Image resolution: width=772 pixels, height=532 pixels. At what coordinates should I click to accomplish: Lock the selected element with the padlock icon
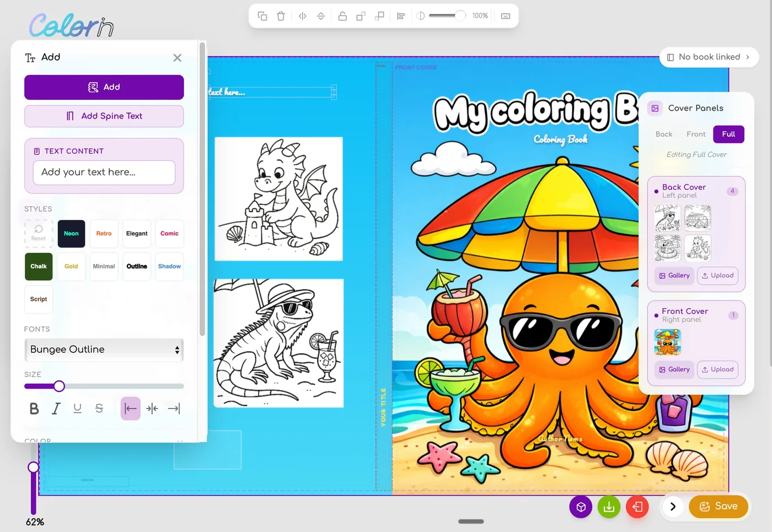342,16
